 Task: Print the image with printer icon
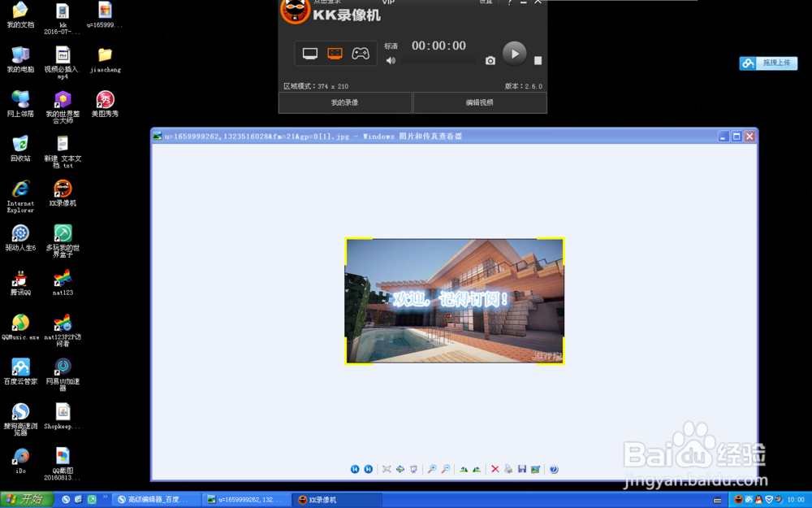click(x=508, y=469)
